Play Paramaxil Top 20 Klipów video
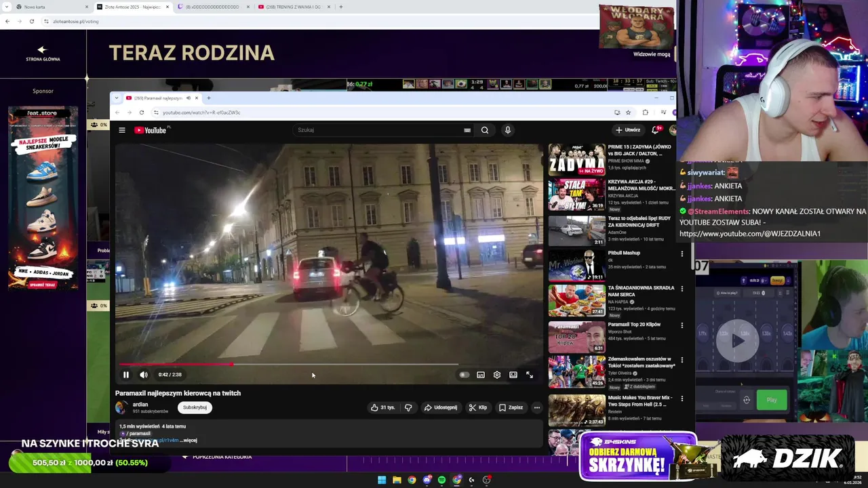 pos(576,336)
